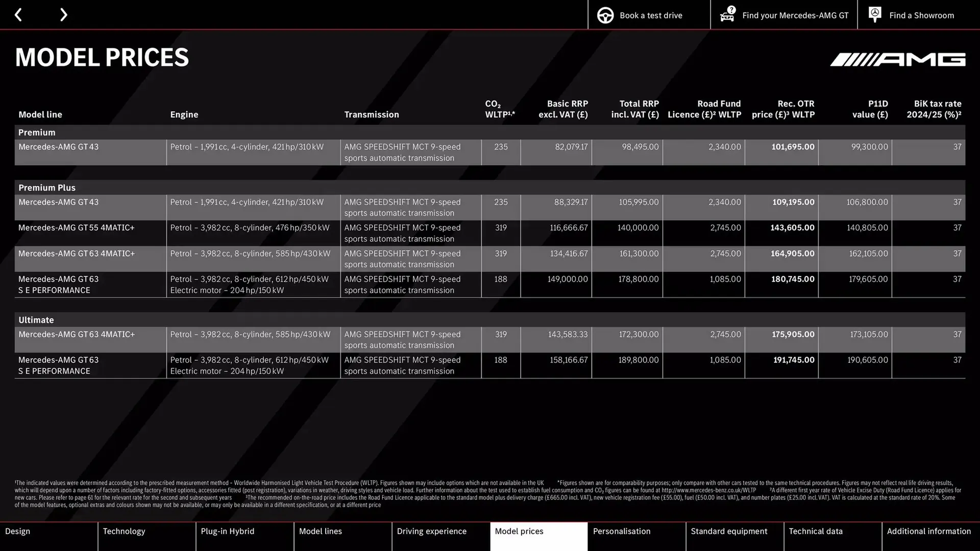The image size is (980, 551).
Task: Click Total RRP value 105,995.00
Action: tap(639, 202)
